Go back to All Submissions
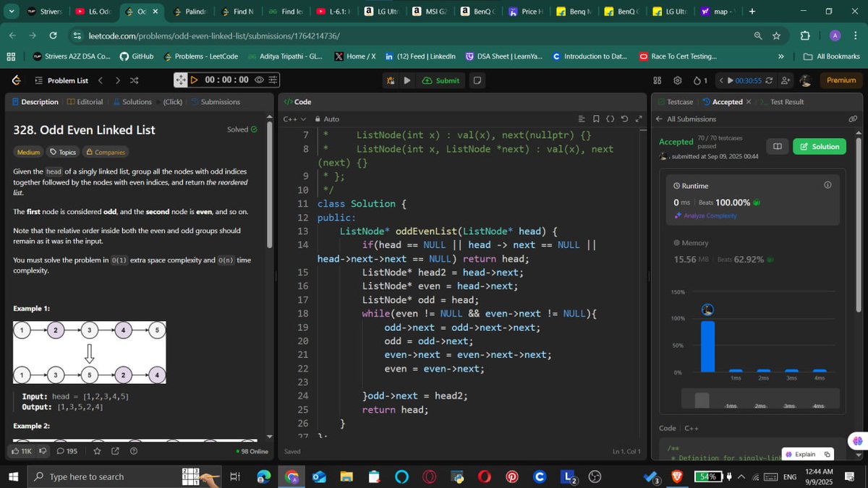Image resolution: width=868 pixels, height=488 pixels. 686,119
